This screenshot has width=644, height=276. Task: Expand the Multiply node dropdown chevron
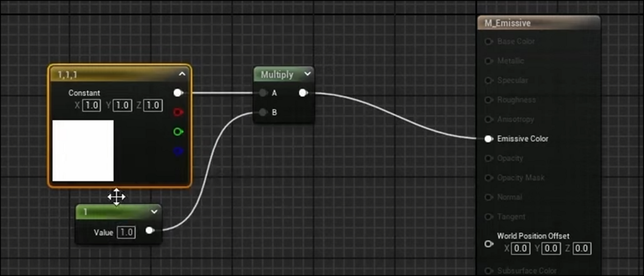308,74
